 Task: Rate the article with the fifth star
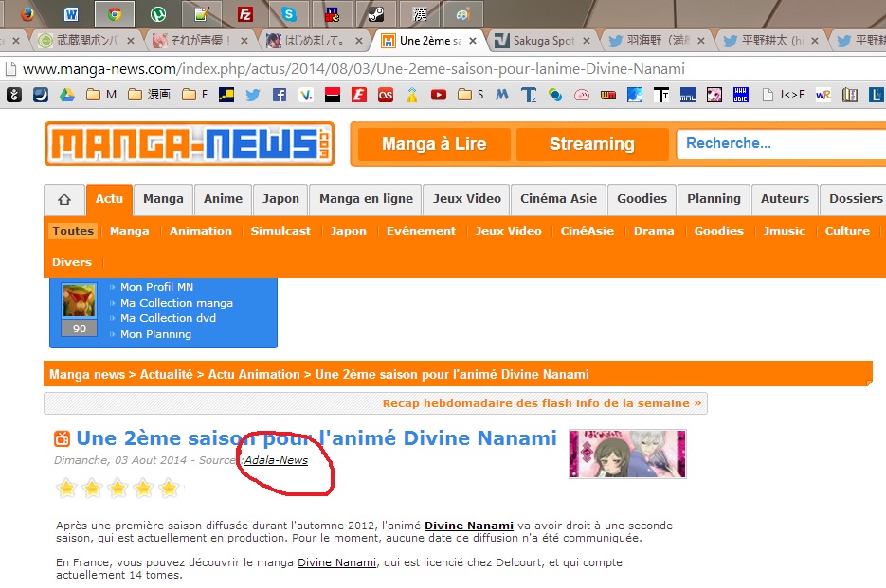click(169, 488)
